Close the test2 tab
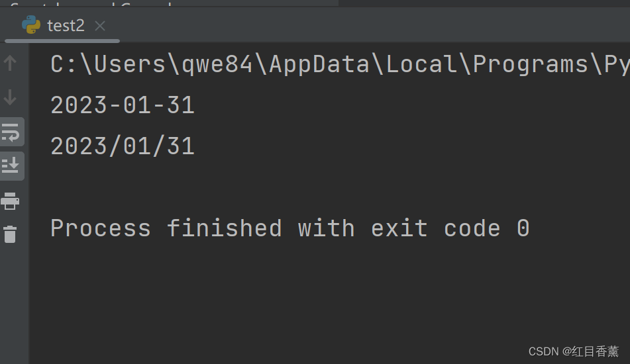The image size is (630, 364). click(x=100, y=26)
